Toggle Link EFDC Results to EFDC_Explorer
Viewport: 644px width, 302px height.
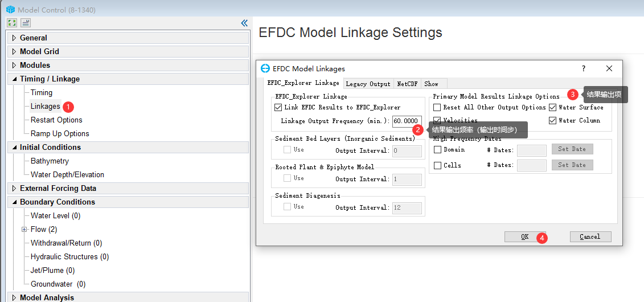[x=278, y=107]
